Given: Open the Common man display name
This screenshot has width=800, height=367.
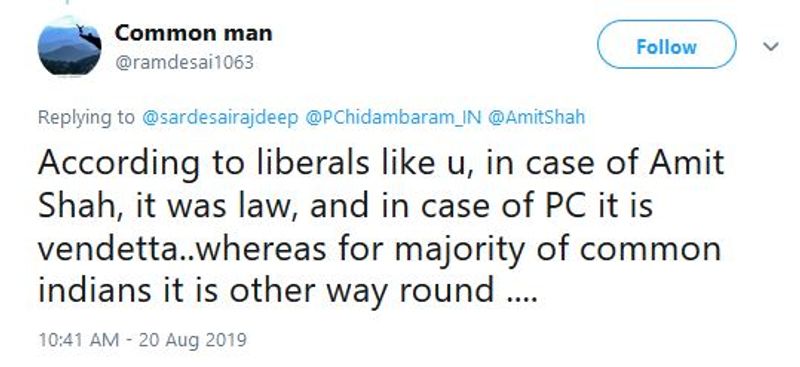Looking at the screenshot, I should (193, 34).
